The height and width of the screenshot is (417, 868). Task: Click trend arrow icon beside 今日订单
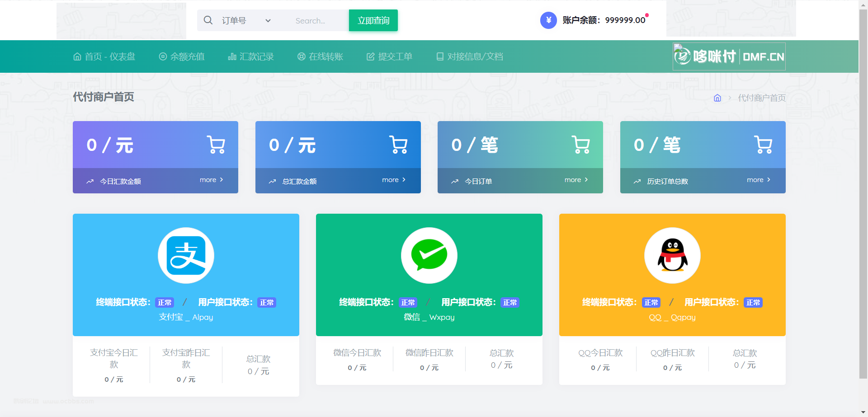[x=455, y=181]
